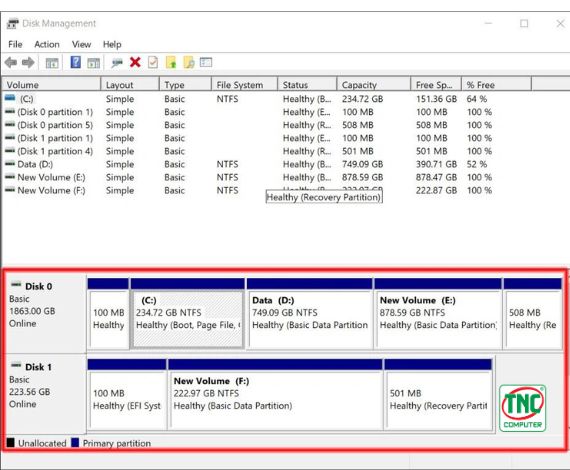
Task: Select the 508 MB partition block on Disk 0
Action: [533, 313]
